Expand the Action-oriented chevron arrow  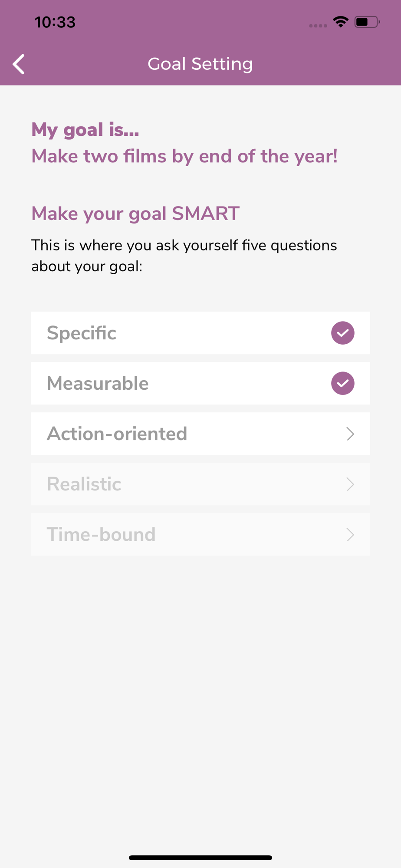point(351,434)
